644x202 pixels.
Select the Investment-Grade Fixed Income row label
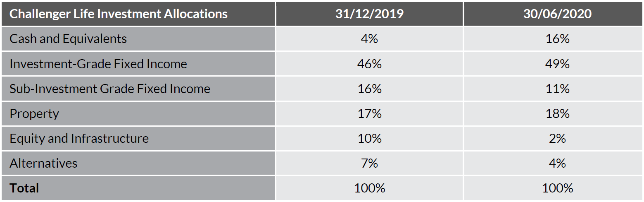[98, 64]
